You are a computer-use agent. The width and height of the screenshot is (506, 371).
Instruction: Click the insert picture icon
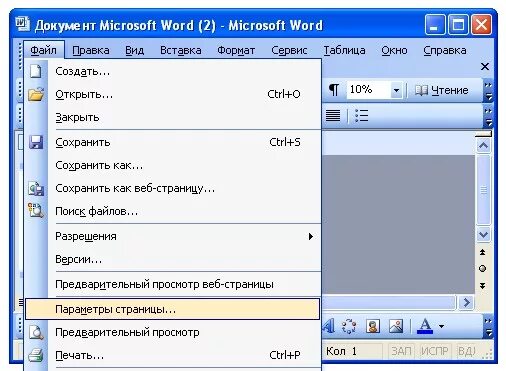click(396, 326)
